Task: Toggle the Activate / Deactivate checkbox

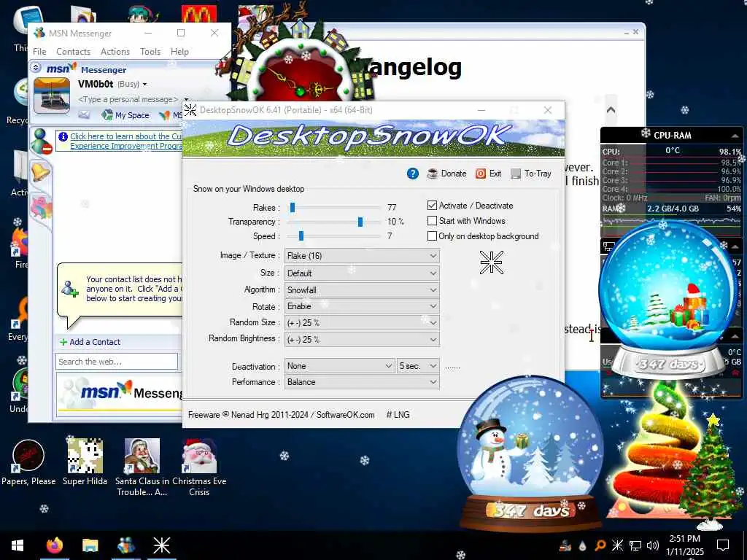Action: 432,205
